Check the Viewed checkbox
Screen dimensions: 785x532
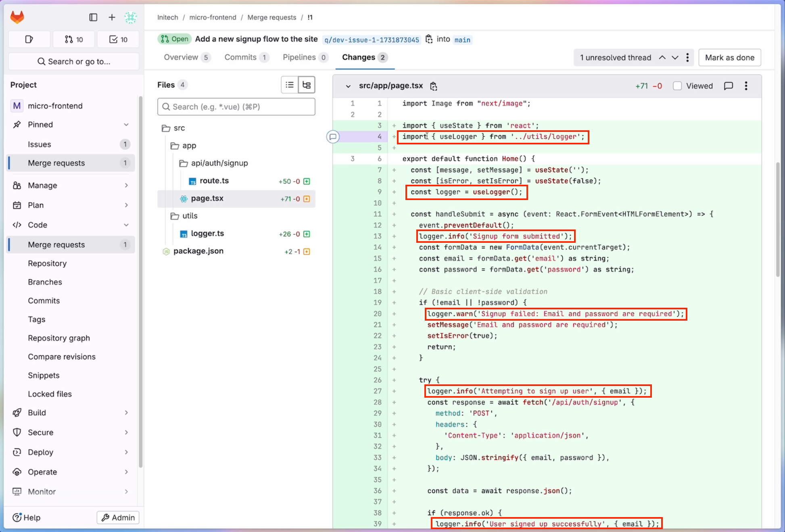[x=677, y=86]
